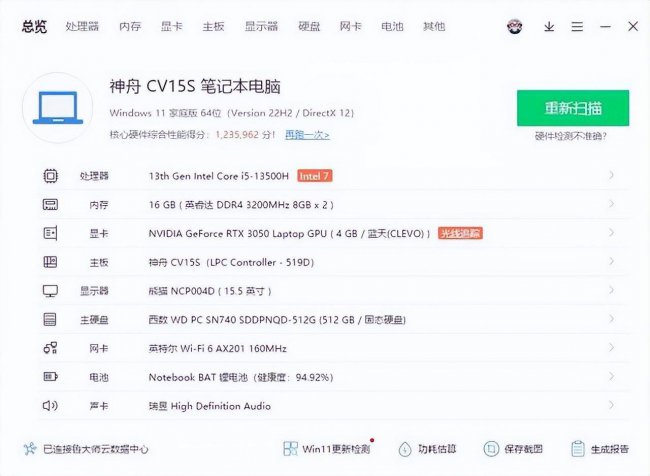Open the hamburger menu icon
This screenshot has height=476, width=650.
point(577,27)
